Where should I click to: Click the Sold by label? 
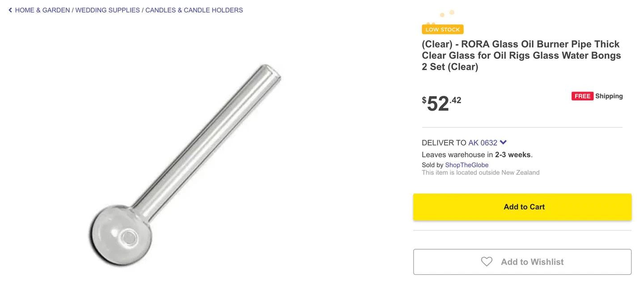pos(432,165)
